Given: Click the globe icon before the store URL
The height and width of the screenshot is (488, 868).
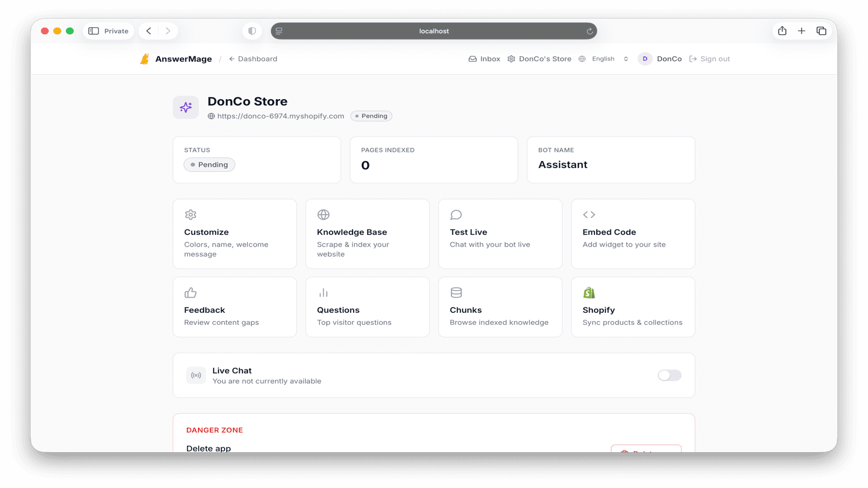Looking at the screenshot, I should (x=212, y=116).
